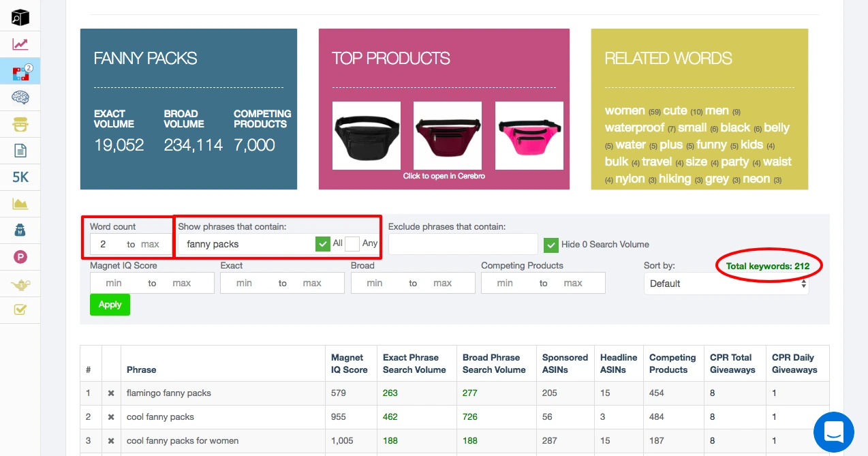Toggle the All match checkbox

(323, 243)
